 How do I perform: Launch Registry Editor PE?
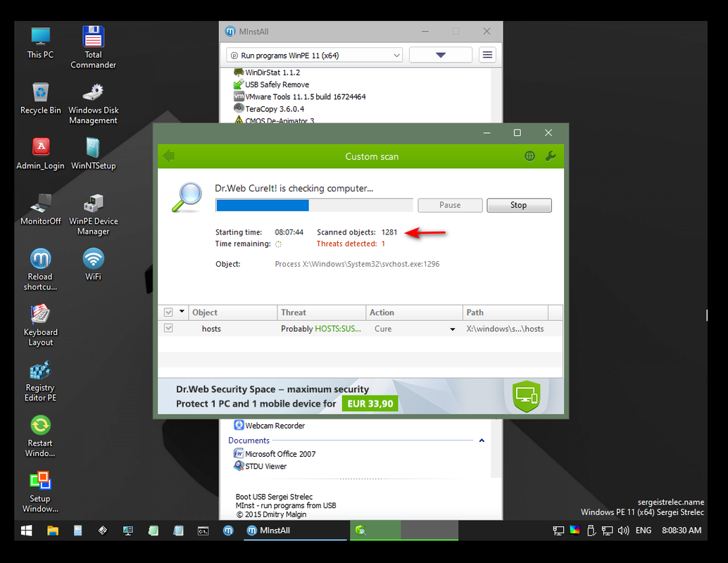tap(40, 381)
